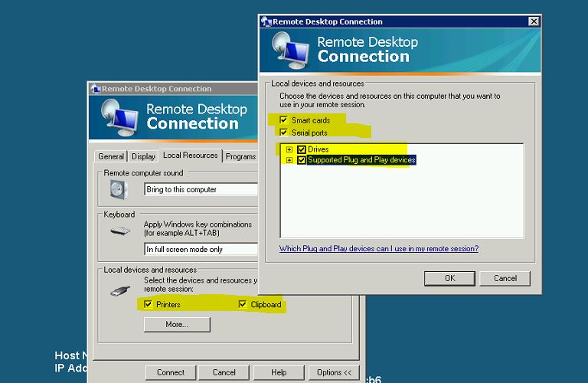This screenshot has width=588, height=383.
Task: Click the back window title bar icon
Action: [96, 89]
